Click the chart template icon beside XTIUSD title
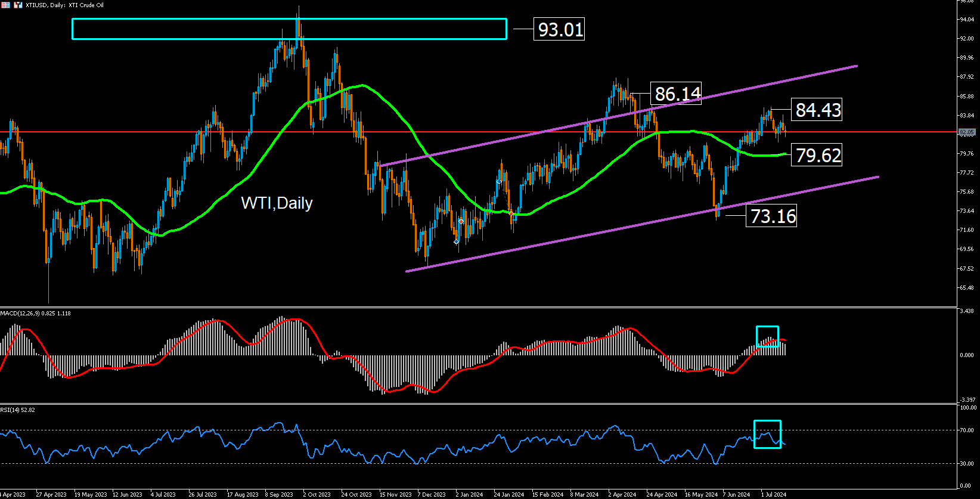This screenshot has width=980, height=499. pyautogui.click(x=18, y=5)
